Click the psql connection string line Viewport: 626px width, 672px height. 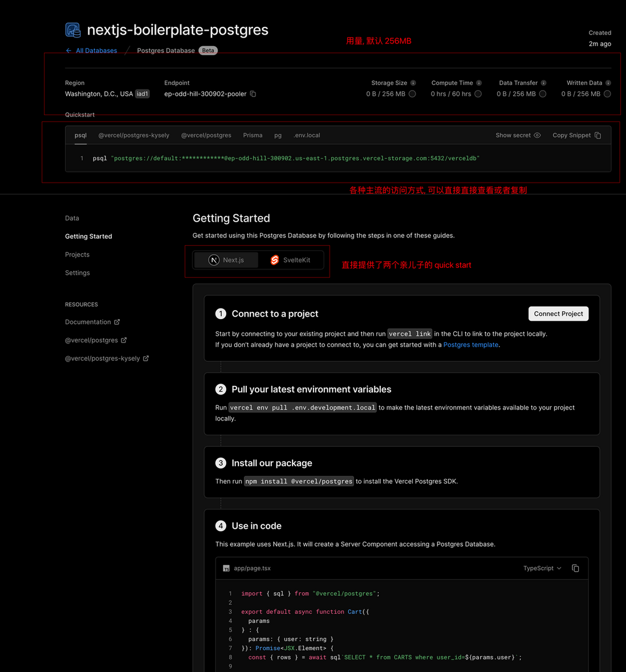pyautogui.click(x=286, y=158)
